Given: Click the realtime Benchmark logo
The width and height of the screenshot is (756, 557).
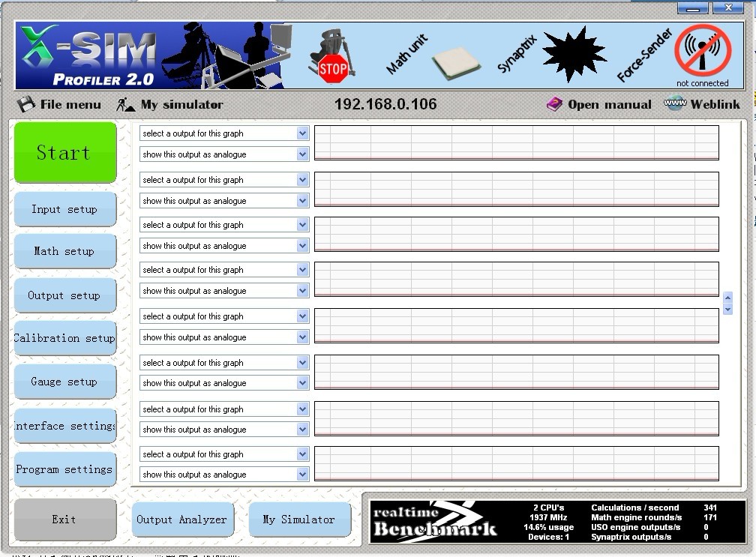Looking at the screenshot, I should point(435,522).
